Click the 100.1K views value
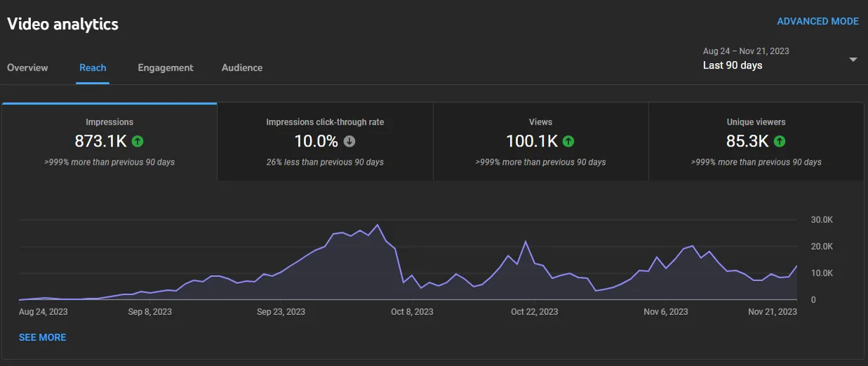 532,141
